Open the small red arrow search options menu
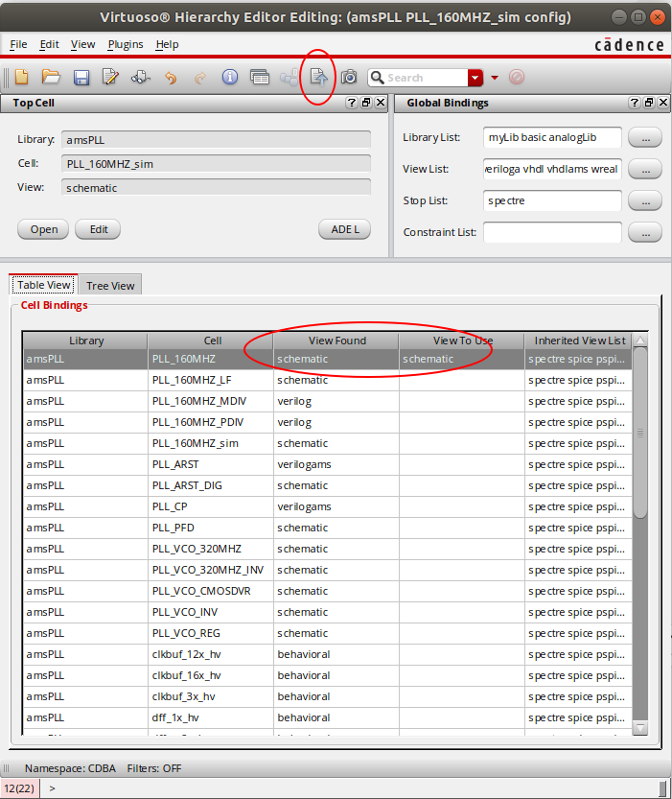This screenshot has height=799, width=672. (495, 78)
